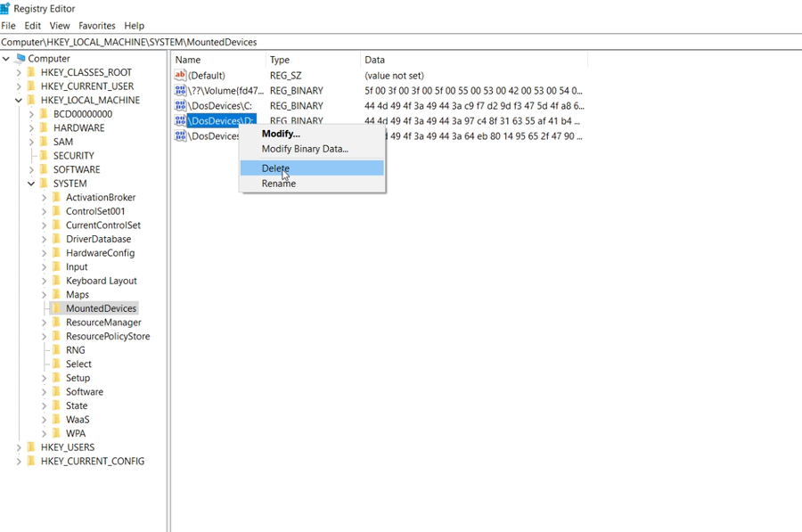Image resolution: width=802 pixels, height=532 pixels.
Task: Click the \??\Volume binary value icon
Action: pos(180,91)
